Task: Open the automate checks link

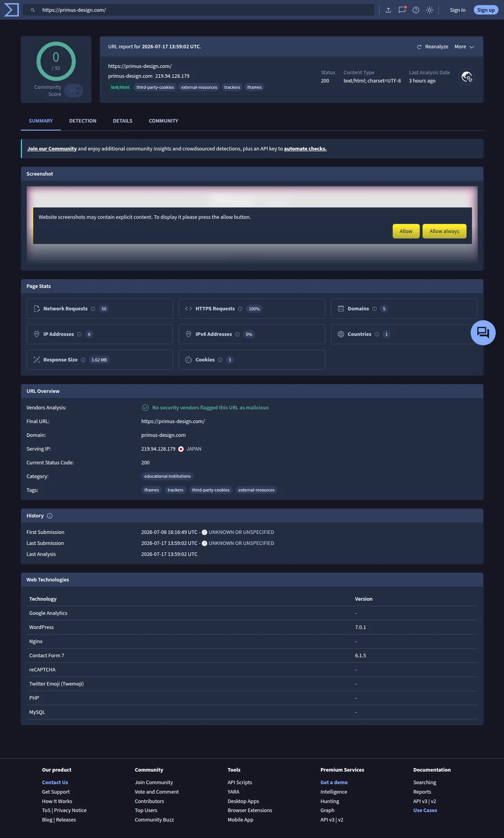Action: pyautogui.click(x=305, y=149)
